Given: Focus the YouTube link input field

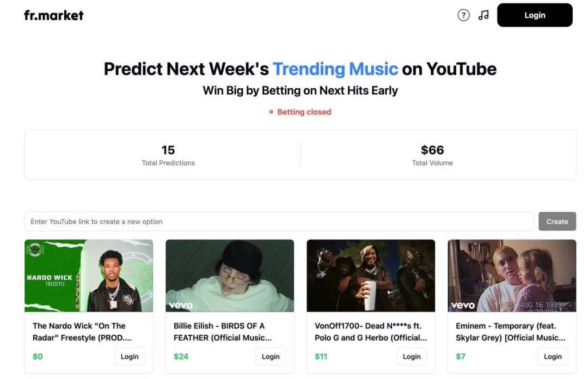Looking at the screenshot, I should [279, 222].
